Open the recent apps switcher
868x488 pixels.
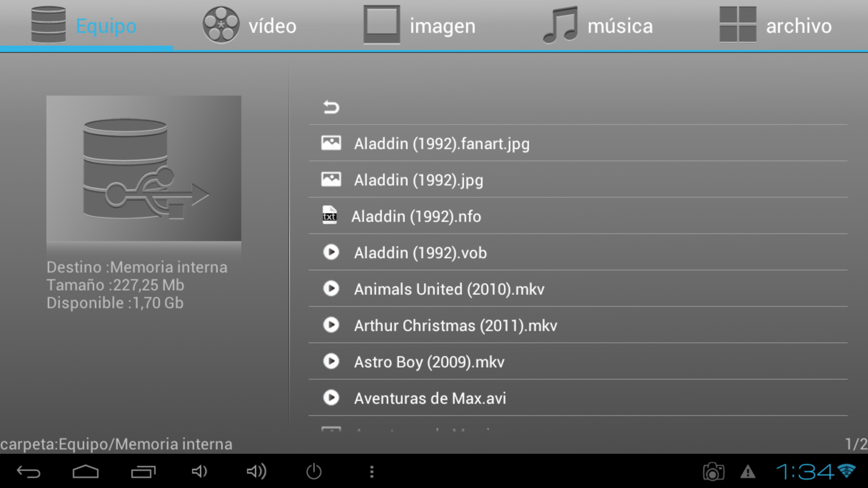point(143,472)
